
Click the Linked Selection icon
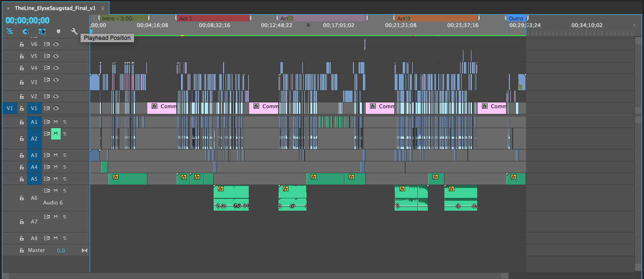click(42, 31)
